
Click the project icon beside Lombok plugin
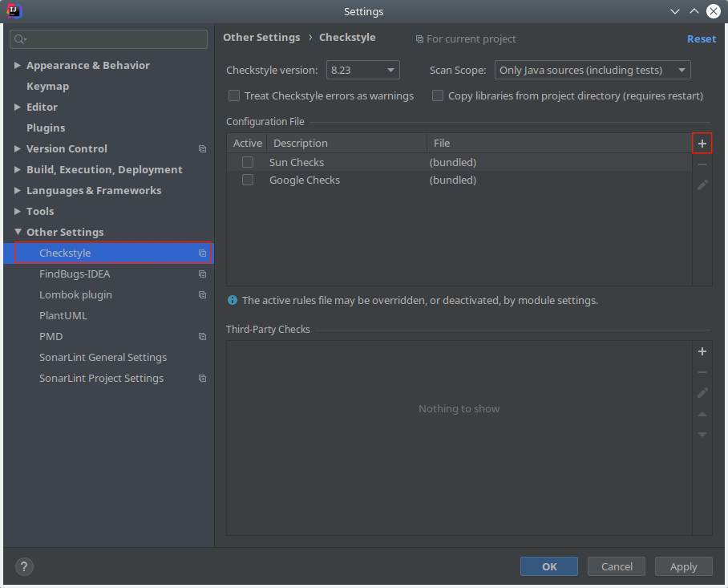(x=202, y=295)
